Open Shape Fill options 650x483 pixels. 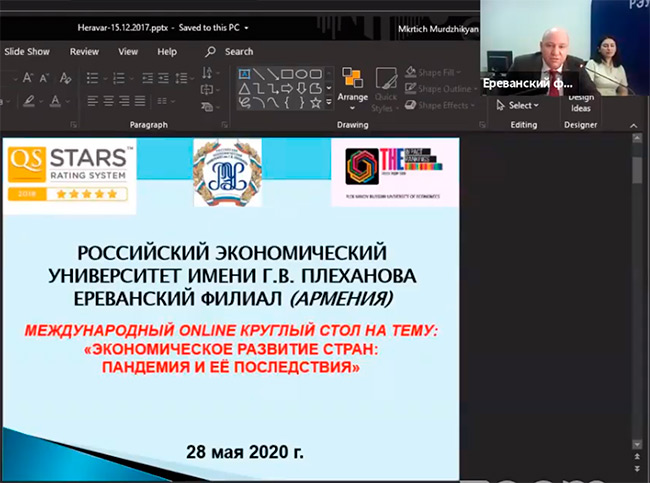point(433,73)
